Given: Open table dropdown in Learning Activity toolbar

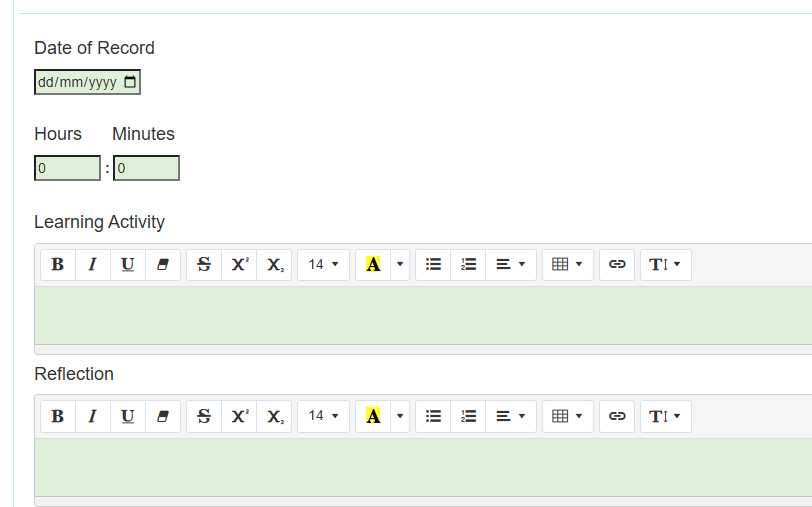Looking at the screenshot, I should point(567,265).
